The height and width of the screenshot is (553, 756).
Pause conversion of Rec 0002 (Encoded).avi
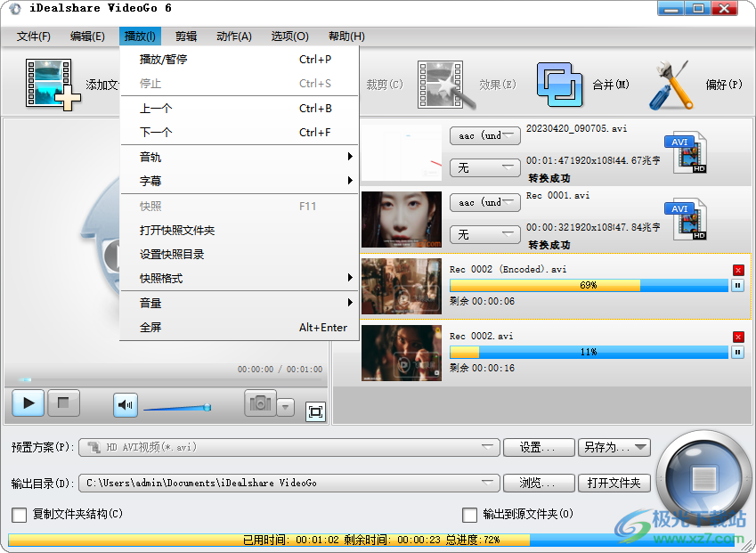pyautogui.click(x=737, y=286)
